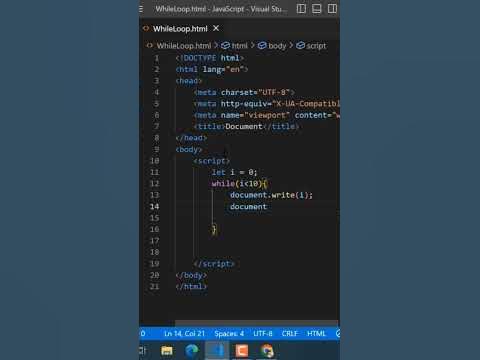Change end of line sequence CRLF

pos(289,334)
